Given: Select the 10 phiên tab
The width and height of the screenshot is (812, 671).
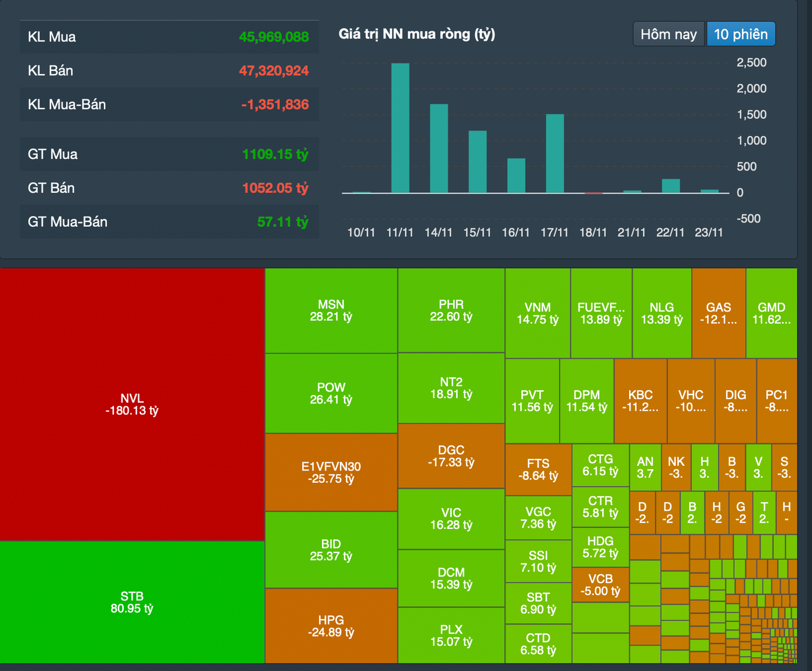Looking at the screenshot, I should (741, 34).
